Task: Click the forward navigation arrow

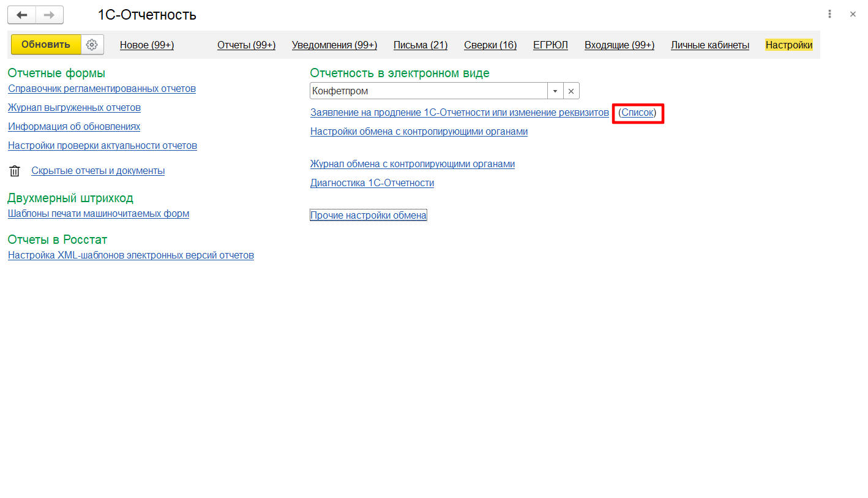Action: coord(50,15)
